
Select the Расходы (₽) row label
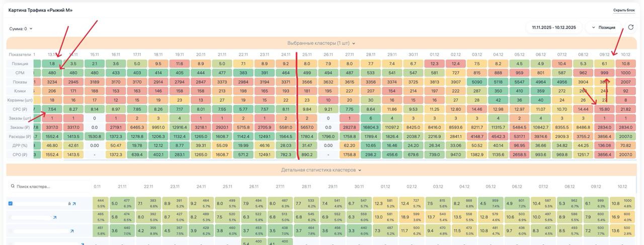(20, 136)
